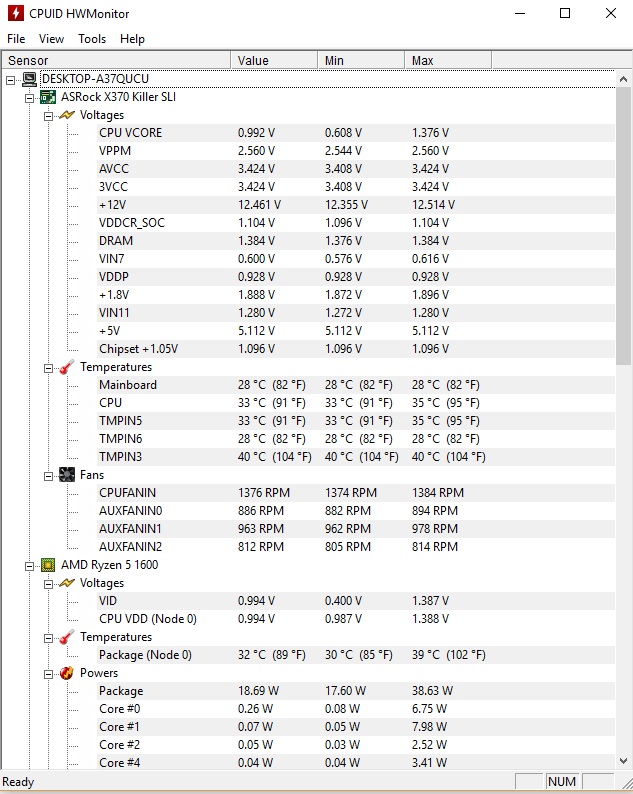Click the AMD Ryzen 5 1600 processor icon
This screenshot has width=633, height=794.
(x=48, y=565)
